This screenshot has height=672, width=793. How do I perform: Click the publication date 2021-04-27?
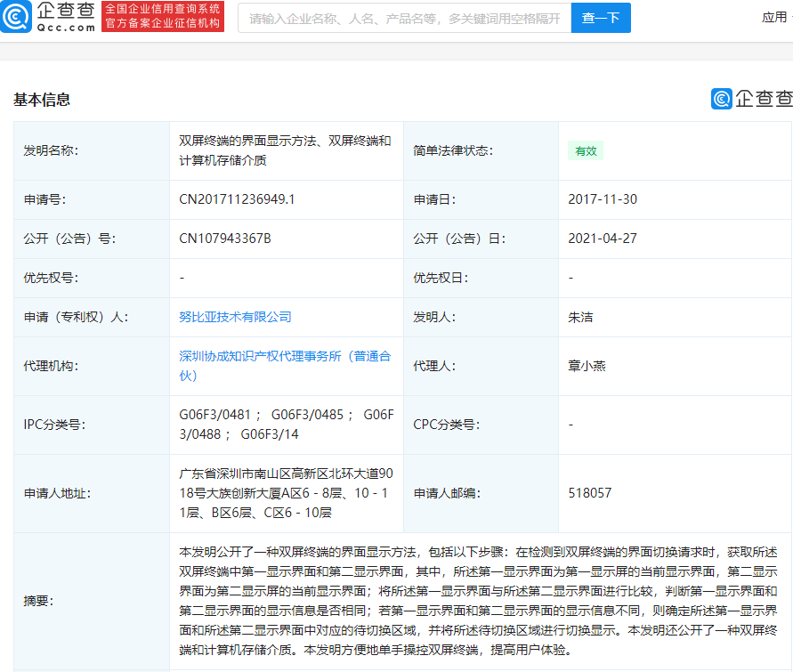tap(603, 239)
